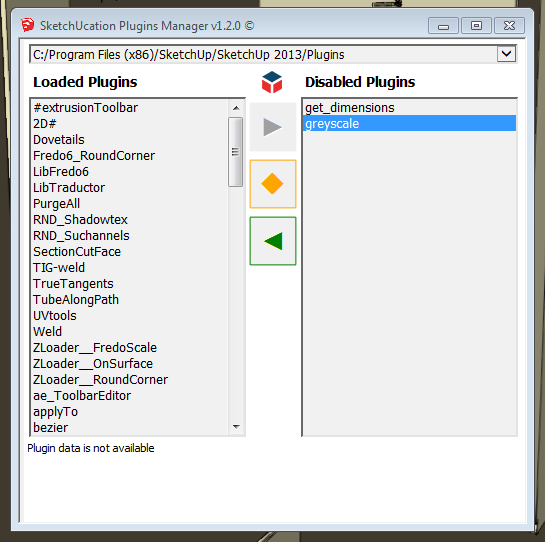Maximize the Plugins Manager window
The height and width of the screenshot is (542, 545).
pyautogui.click(x=476, y=25)
